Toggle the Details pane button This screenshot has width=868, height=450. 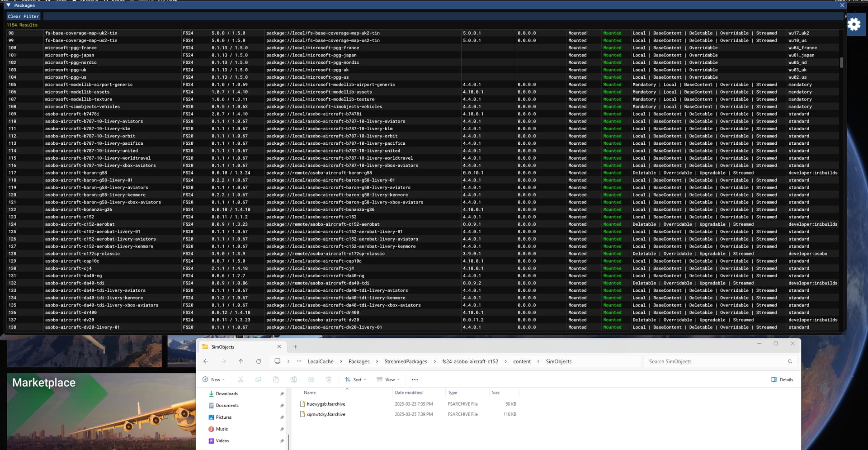coord(782,379)
